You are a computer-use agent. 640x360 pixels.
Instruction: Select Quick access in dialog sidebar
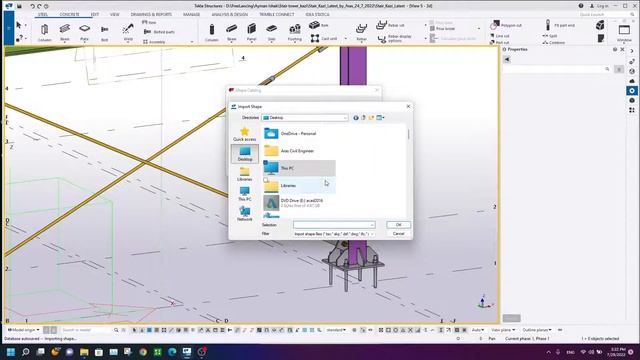[244, 134]
